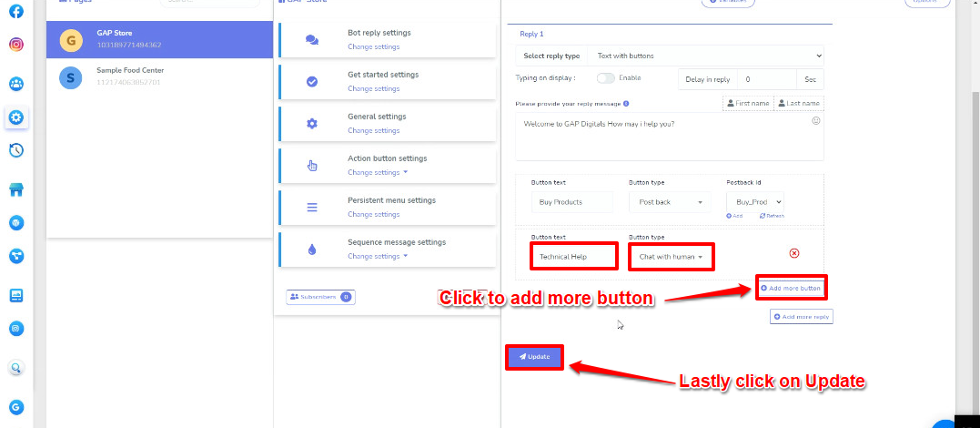Click the info icon beside reply message label
Viewport: 980px width, 428px height.
click(x=626, y=104)
